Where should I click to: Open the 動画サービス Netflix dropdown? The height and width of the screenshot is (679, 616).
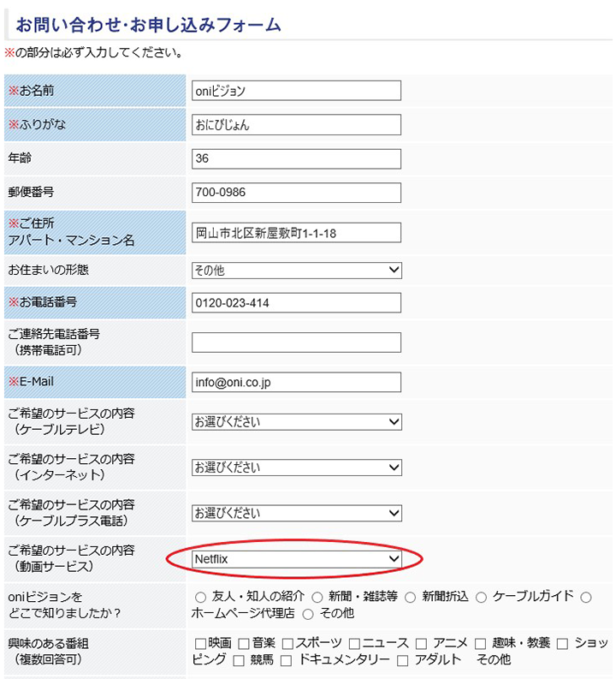point(297,559)
